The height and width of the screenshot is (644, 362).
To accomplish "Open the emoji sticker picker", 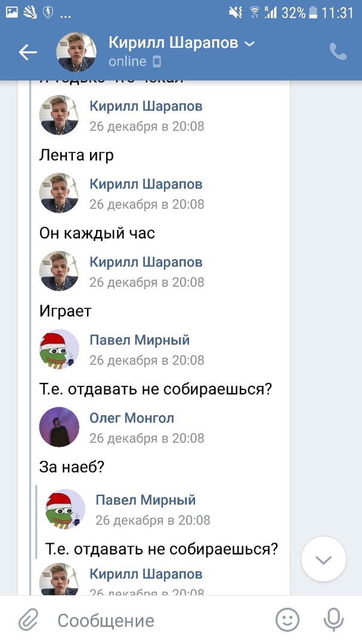I will 287,620.
